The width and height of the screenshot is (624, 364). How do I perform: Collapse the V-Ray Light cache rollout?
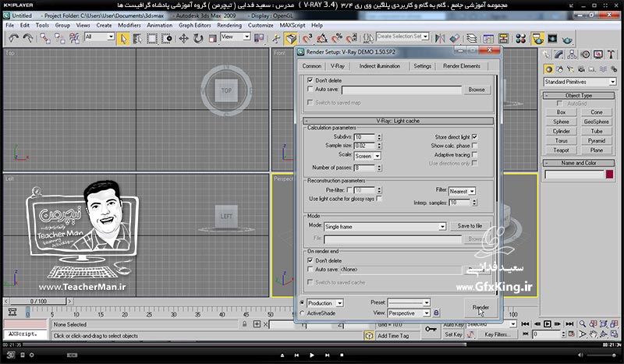tap(398, 121)
